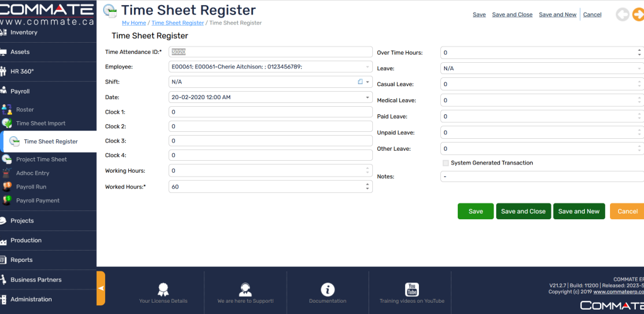Adjust the Medical Leave stepper
Viewport: 644px width, 314px height.
click(640, 100)
